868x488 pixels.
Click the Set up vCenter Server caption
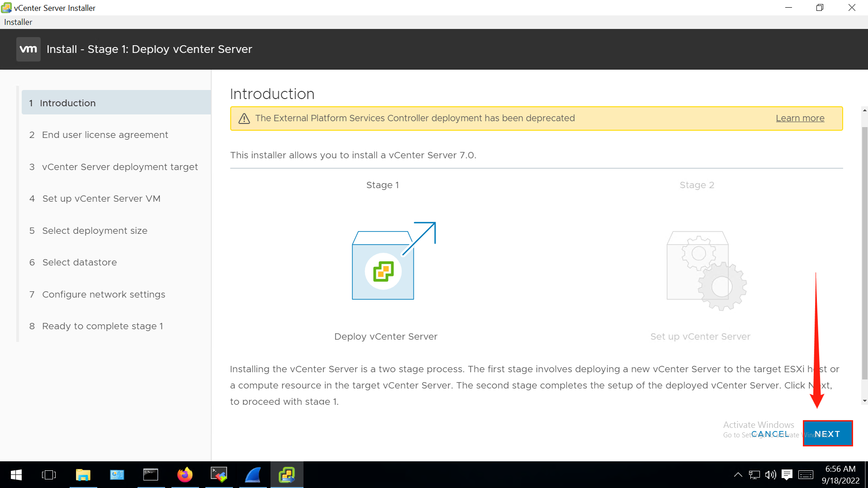click(x=700, y=336)
